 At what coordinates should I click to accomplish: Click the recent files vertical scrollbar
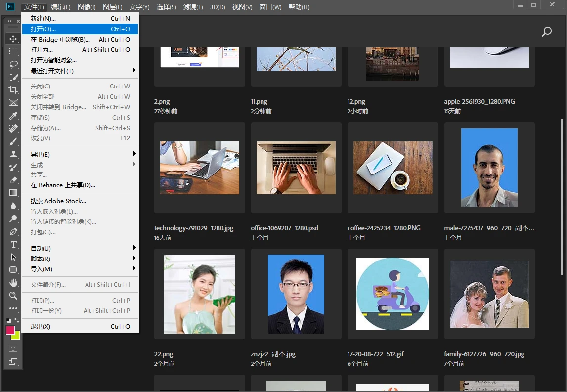(x=562, y=197)
